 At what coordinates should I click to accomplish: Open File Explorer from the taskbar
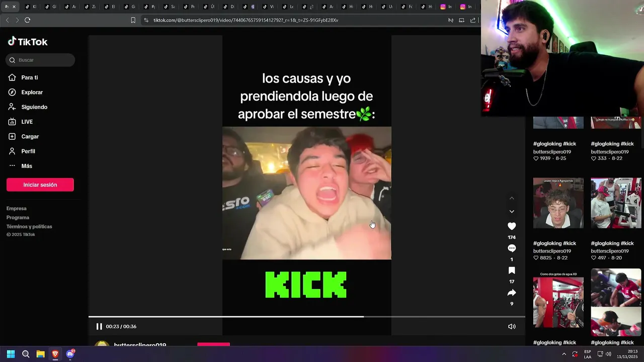point(40,354)
